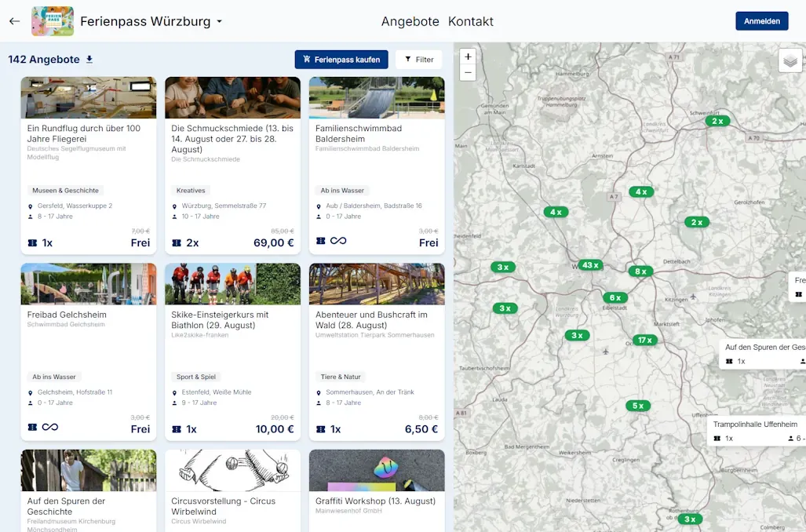Screen dimensions: 806x532
Task: Expand the Ferienpass Würzburg dropdown
Action: point(220,22)
